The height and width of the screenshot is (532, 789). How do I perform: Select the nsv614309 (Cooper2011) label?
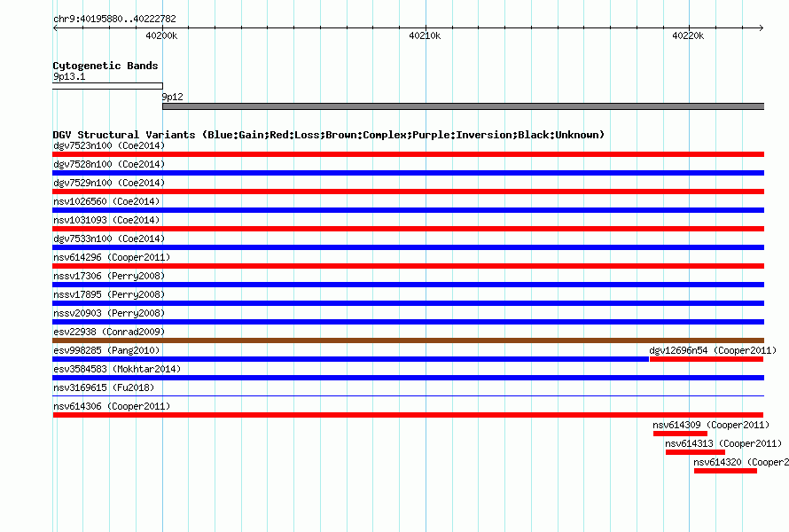click(x=711, y=426)
